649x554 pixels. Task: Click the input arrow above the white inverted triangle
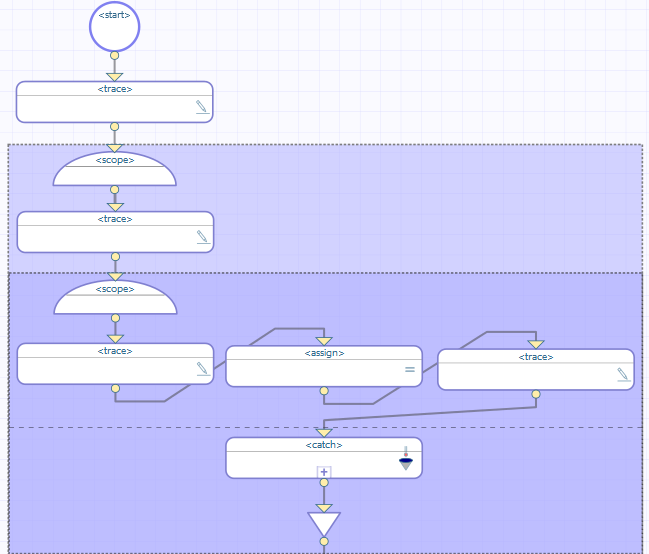point(324,508)
